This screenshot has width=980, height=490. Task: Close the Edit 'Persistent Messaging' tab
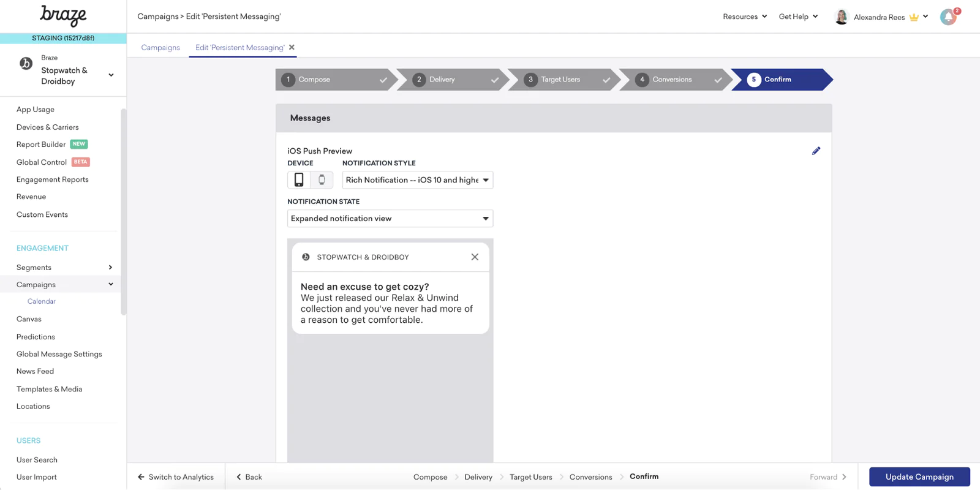[x=292, y=47]
